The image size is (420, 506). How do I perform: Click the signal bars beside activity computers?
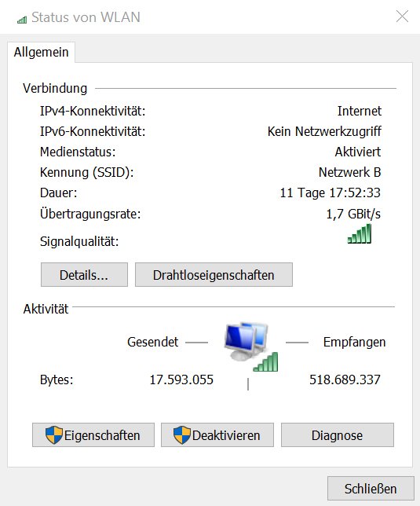click(265, 361)
